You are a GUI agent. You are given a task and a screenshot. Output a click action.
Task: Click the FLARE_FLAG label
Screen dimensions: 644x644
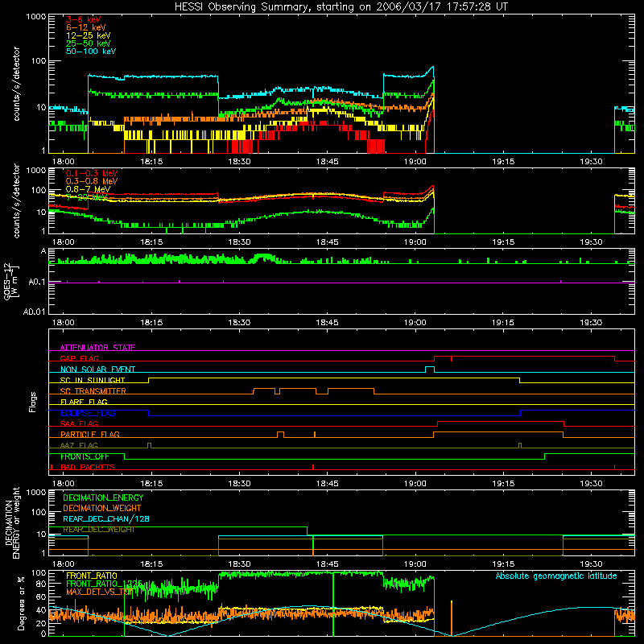point(84,402)
